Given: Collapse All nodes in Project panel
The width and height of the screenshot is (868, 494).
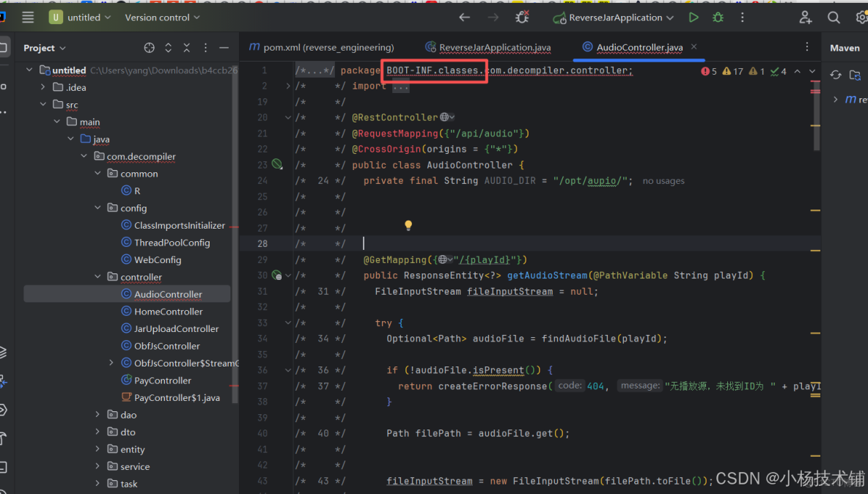Looking at the screenshot, I should click(x=186, y=48).
